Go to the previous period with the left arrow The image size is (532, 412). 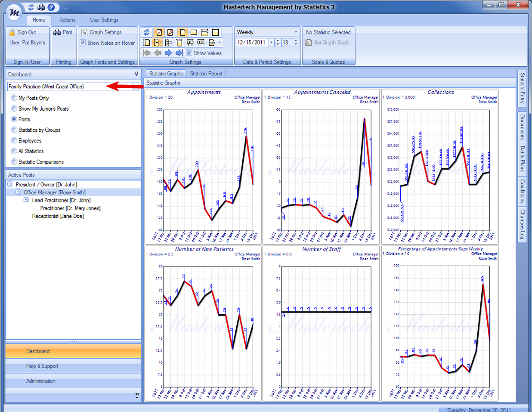tap(158, 53)
